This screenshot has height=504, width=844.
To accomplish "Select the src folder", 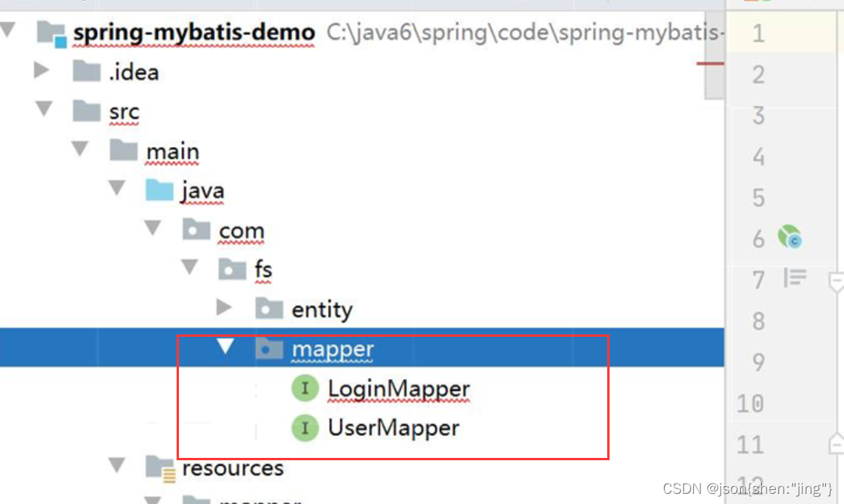I will click(x=123, y=112).
